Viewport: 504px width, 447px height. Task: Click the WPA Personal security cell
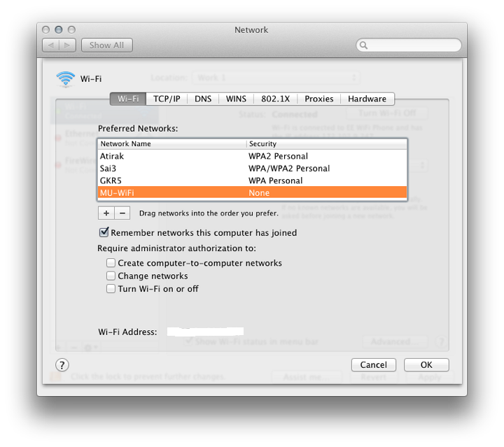(x=276, y=180)
